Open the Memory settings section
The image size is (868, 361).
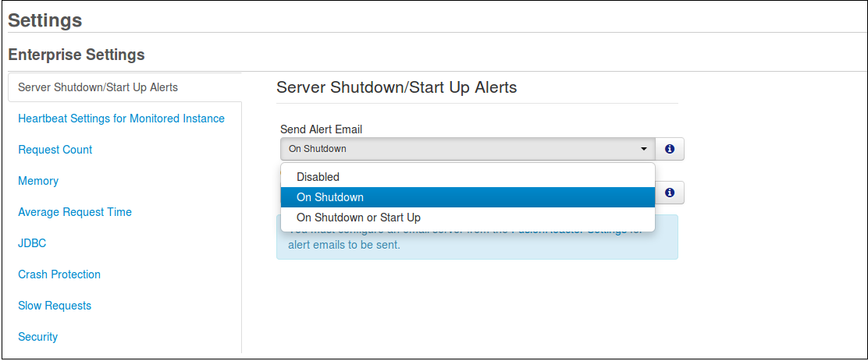38,181
